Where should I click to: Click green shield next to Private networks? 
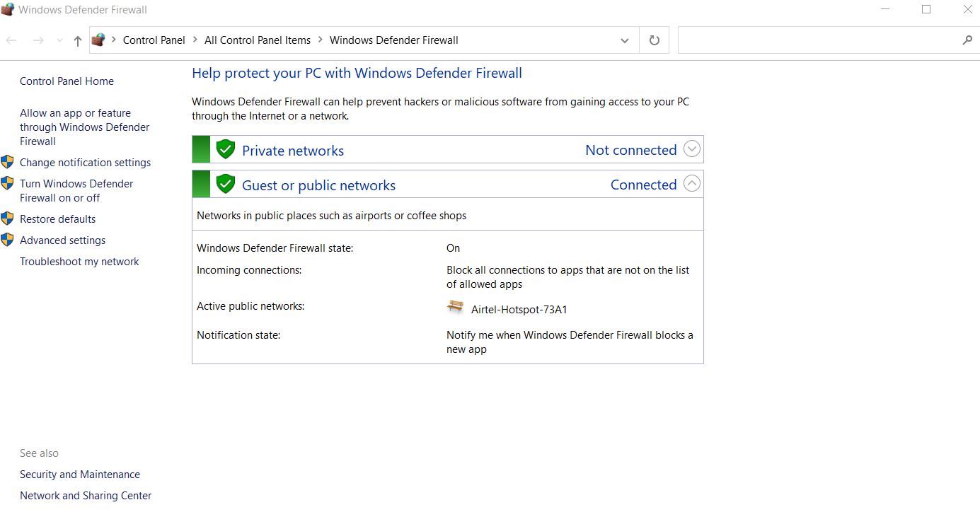point(225,149)
